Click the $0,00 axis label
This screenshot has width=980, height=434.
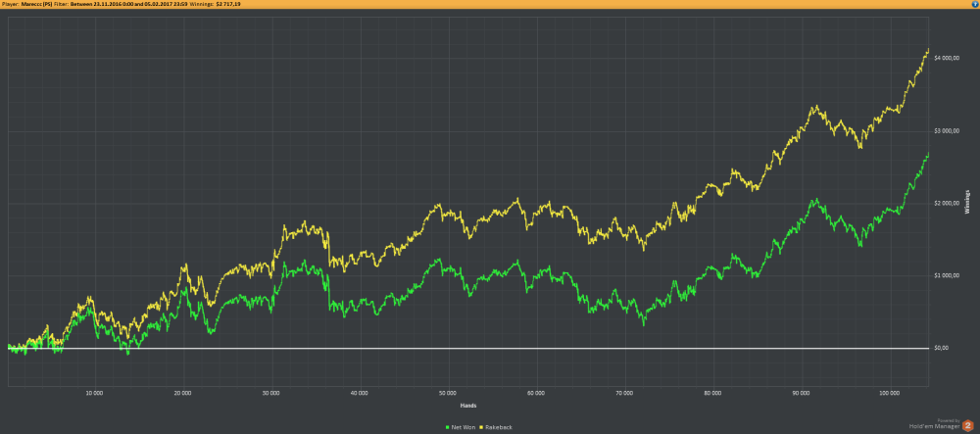941,348
